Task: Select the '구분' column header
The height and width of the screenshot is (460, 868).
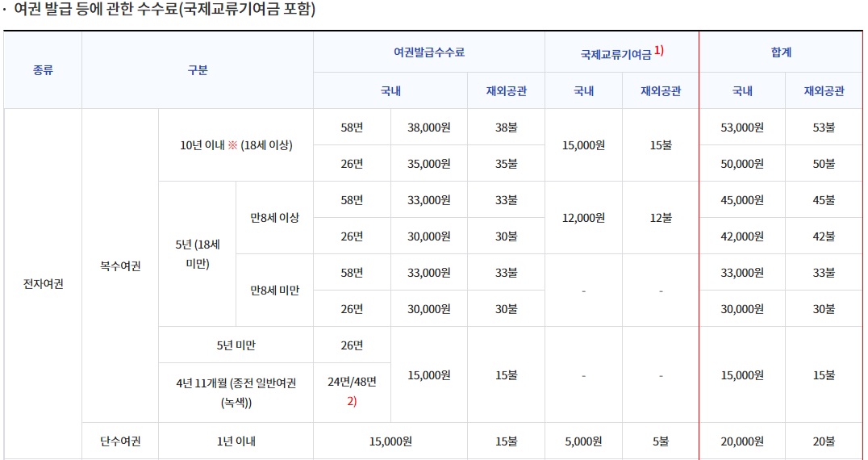Action: coord(198,70)
